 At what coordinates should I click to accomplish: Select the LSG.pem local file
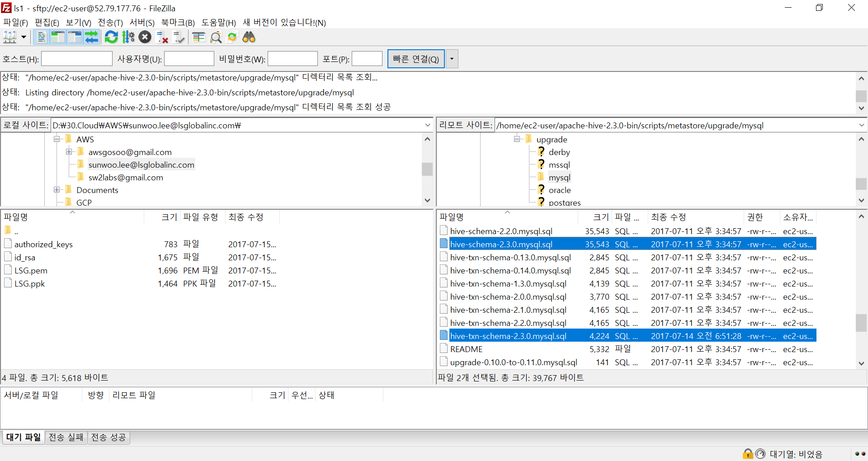tap(31, 271)
